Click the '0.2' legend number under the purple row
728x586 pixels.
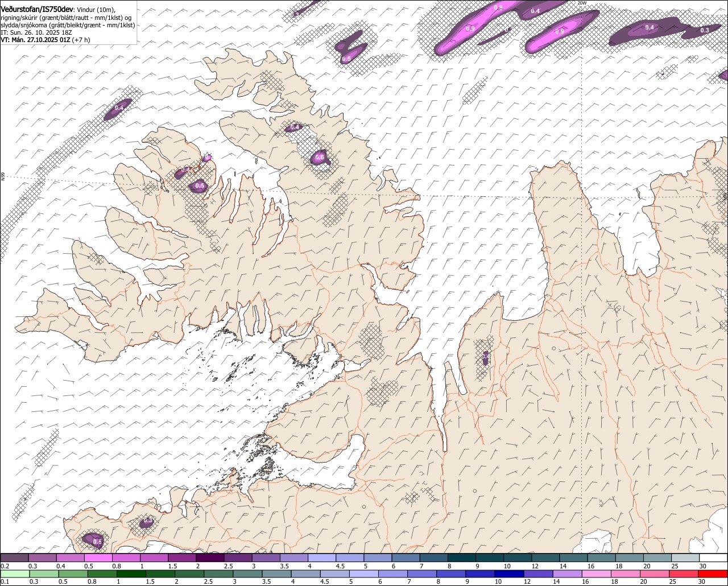pyautogui.click(x=5, y=566)
